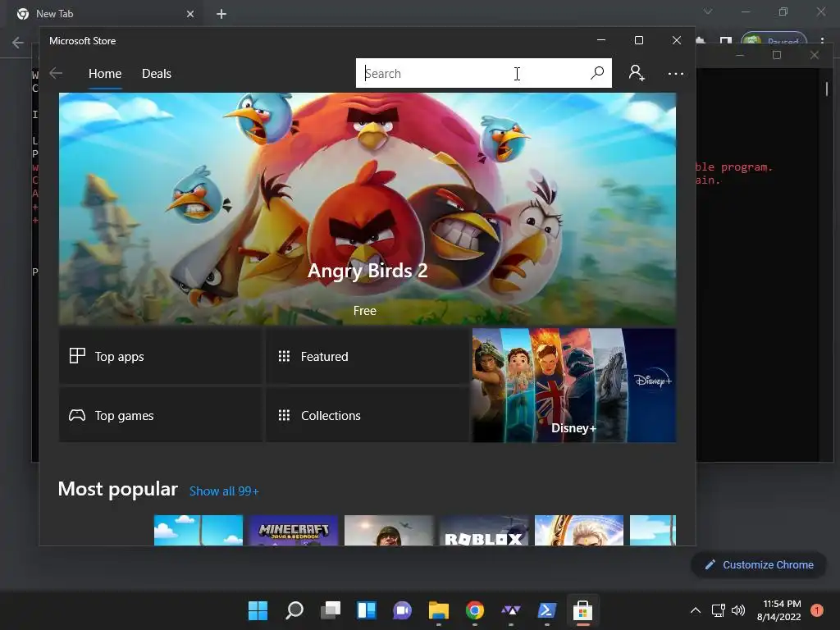This screenshot has width=840, height=630.
Task: Open the Top apps category
Action: pos(161,356)
